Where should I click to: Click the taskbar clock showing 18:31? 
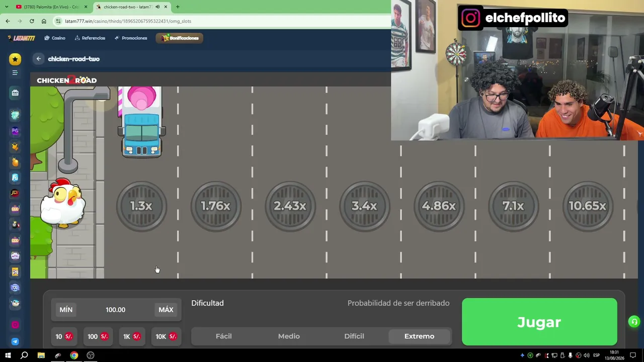[614, 355]
